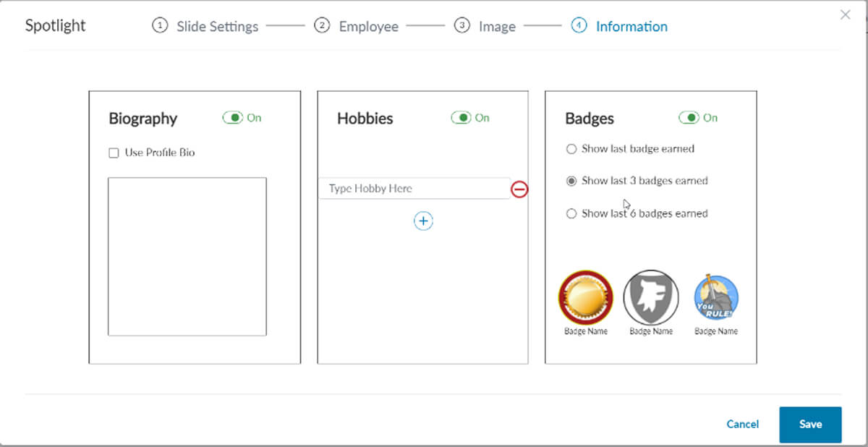This screenshot has width=868, height=447.
Task: Click the Cancel link
Action: (743, 425)
